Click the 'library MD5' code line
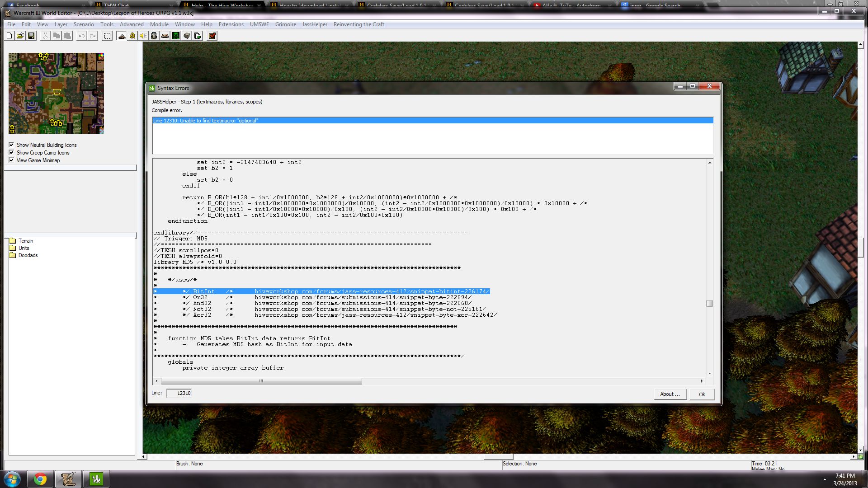 [x=195, y=262]
